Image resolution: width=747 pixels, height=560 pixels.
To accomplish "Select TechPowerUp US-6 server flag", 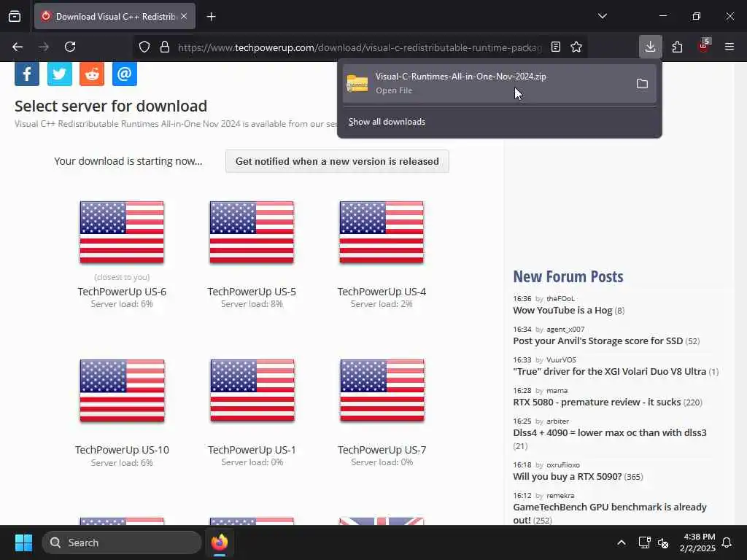I will click(122, 232).
